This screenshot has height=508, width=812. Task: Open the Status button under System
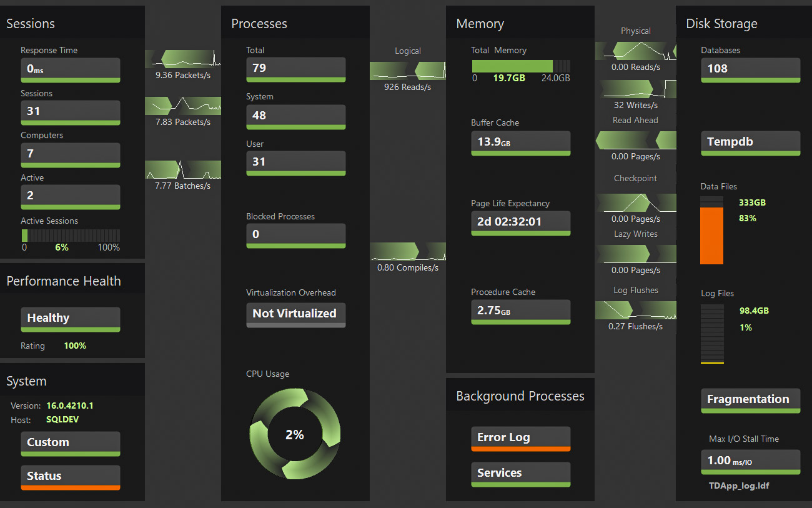coord(70,477)
